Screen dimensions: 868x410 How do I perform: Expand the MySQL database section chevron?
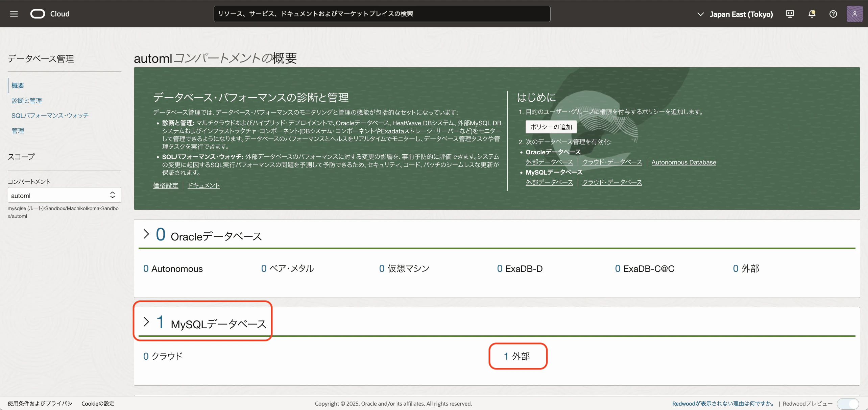[146, 322]
